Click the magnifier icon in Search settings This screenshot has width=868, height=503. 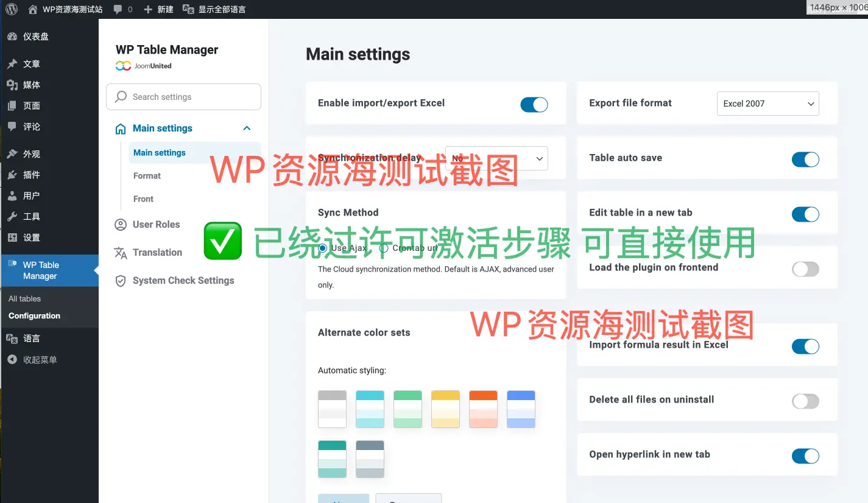point(121,97)
